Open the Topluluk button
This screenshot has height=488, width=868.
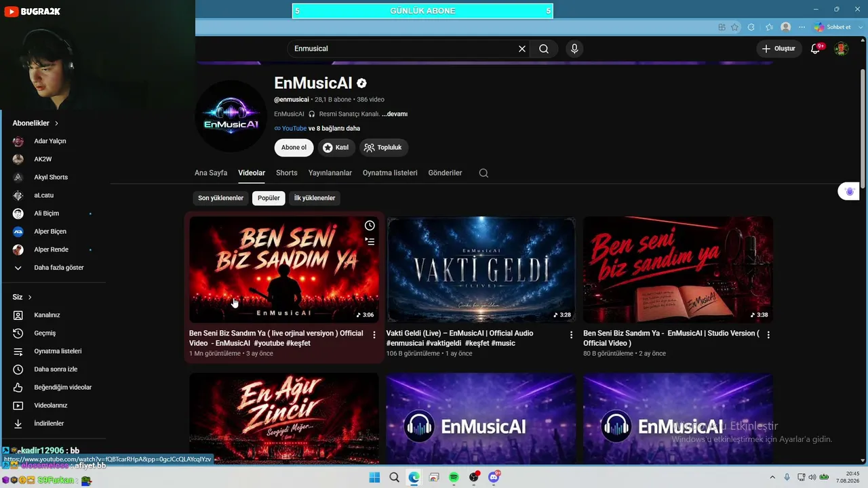click(383, 148)
